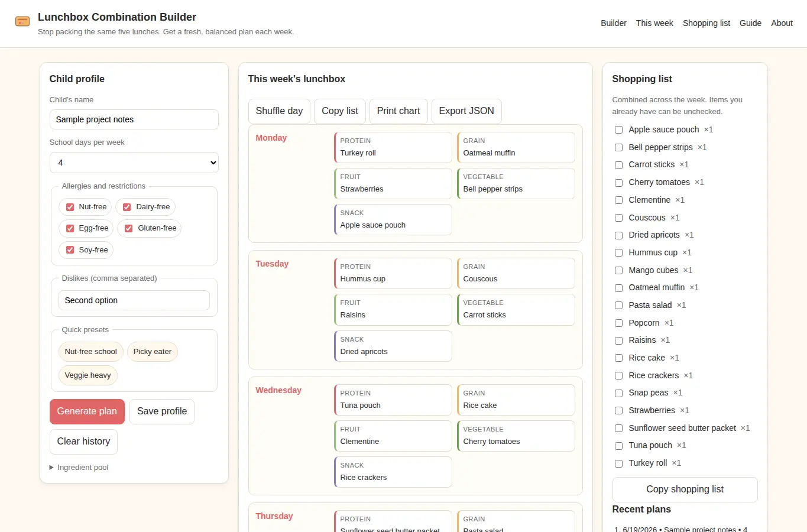Check Strawberries in shopping list
This screenshot has height=532, width=807.
pyautogui.click(x=618, y=410)
